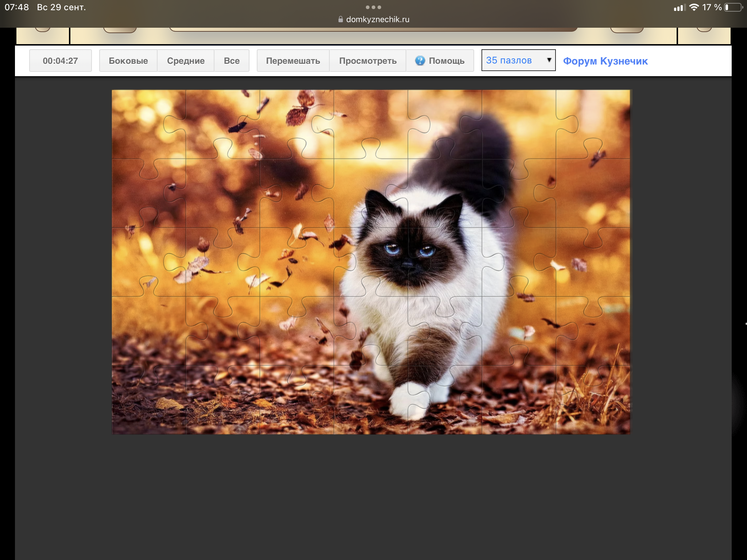Tap the Wi-Fi status icon
Image resolution: width=747 pixels, height=560 pixels.
pos(694,7)
